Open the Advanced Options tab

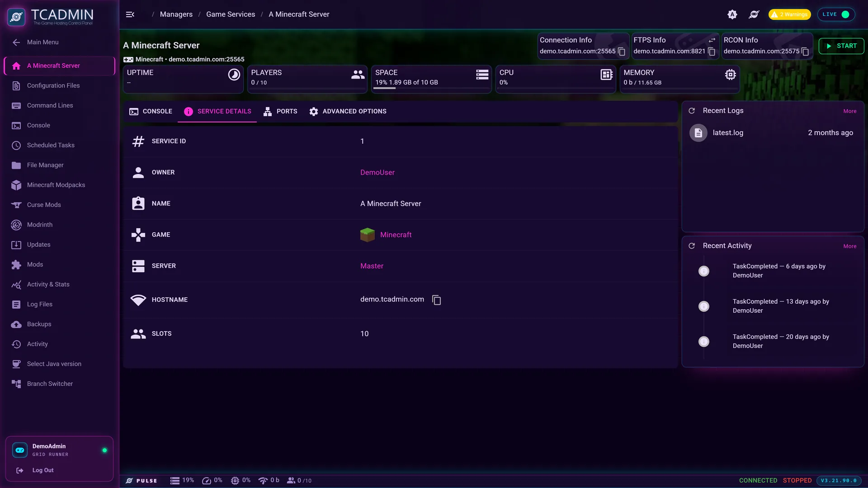(348, 112)
